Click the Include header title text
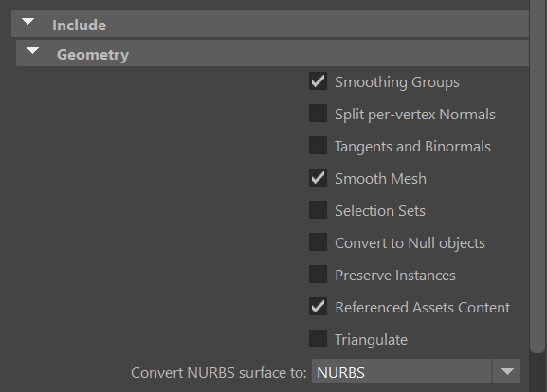This screenshot has width=547, height=392. coord(80,25)
